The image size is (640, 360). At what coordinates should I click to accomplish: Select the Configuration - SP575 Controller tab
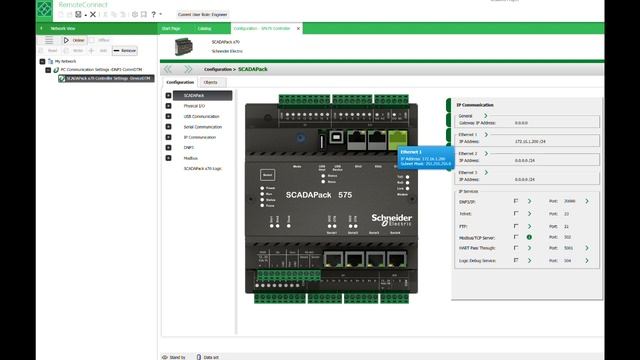pos(262,29)
